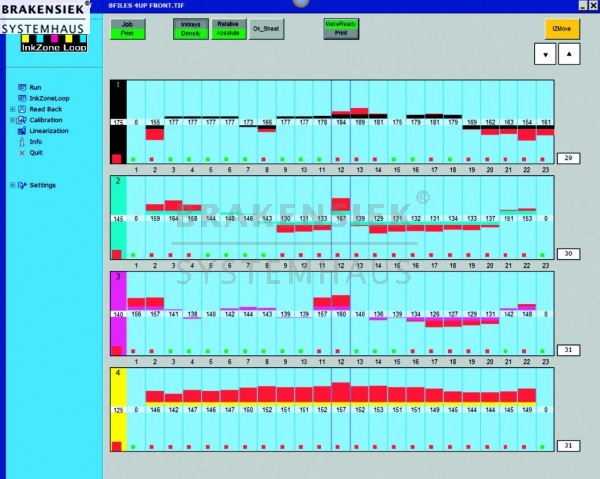Click value 142 in yellow unit zone 3

click(174, 410)
